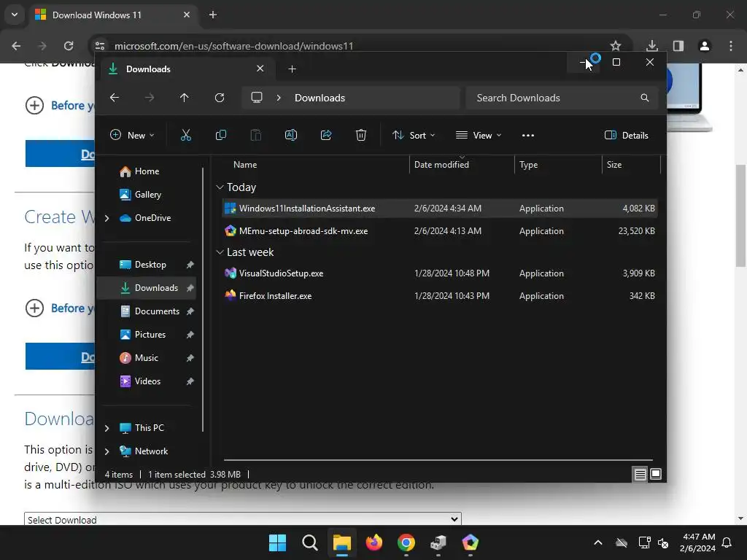Click the search magnifier in Search Downloads

pos(645,98)
